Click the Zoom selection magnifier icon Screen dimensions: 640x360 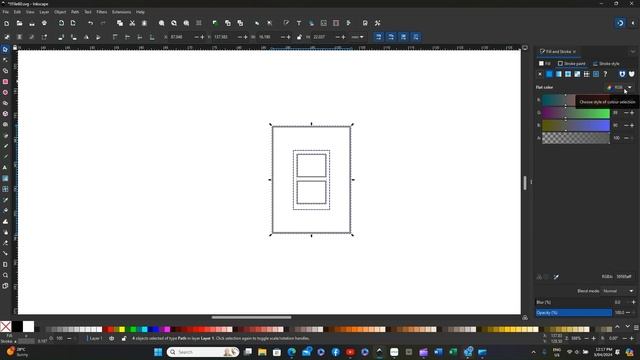[x=162, y=23]
